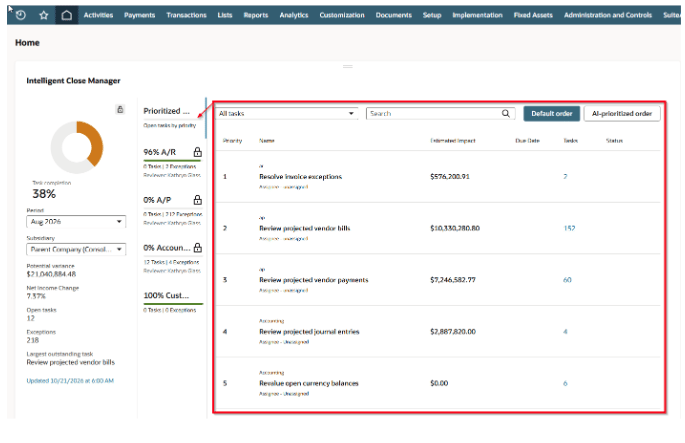
Task: Sort by the Name column header
Action: coord(266,141)
